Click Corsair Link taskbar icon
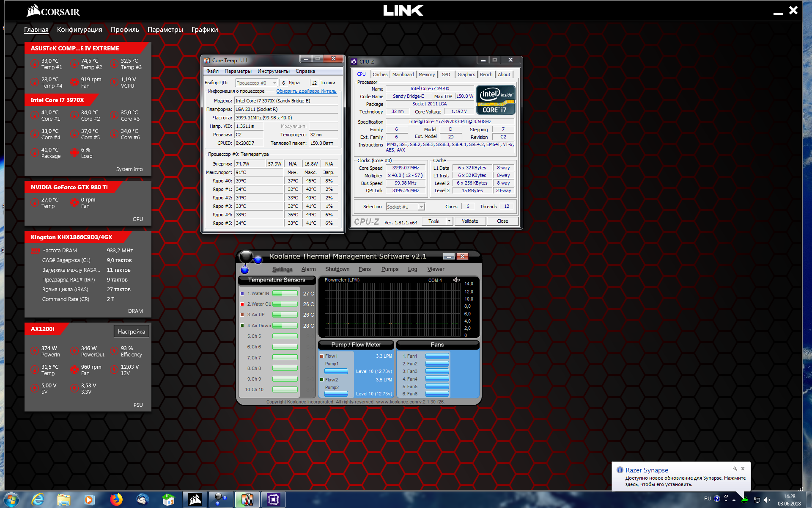812x508 pixels. (195, 500)
